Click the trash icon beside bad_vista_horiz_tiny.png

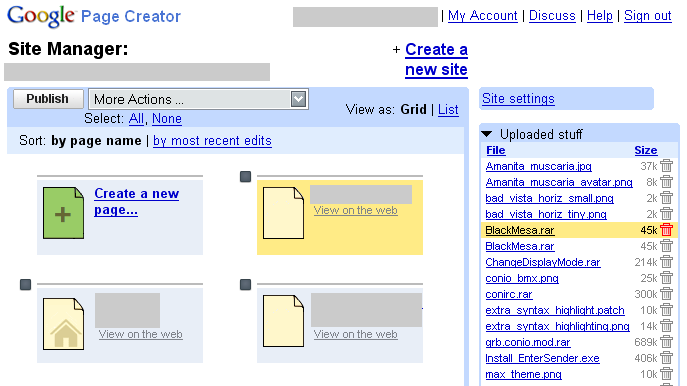coord(666,214)
